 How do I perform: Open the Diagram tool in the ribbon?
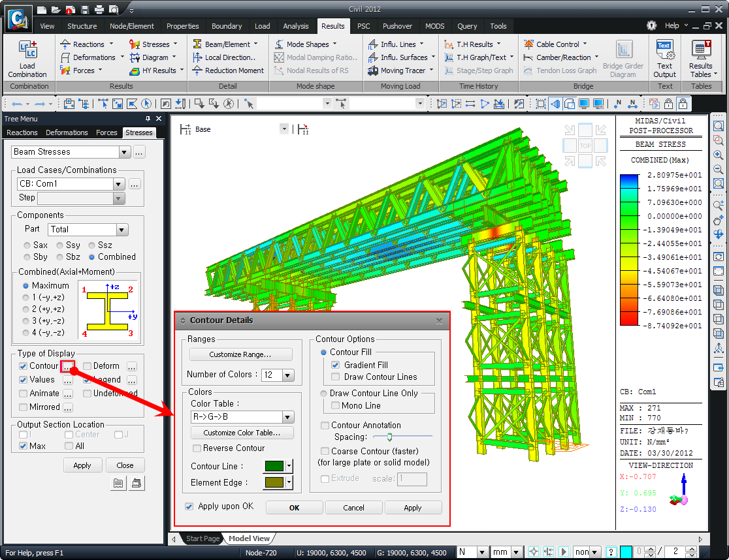pos(154,57)
